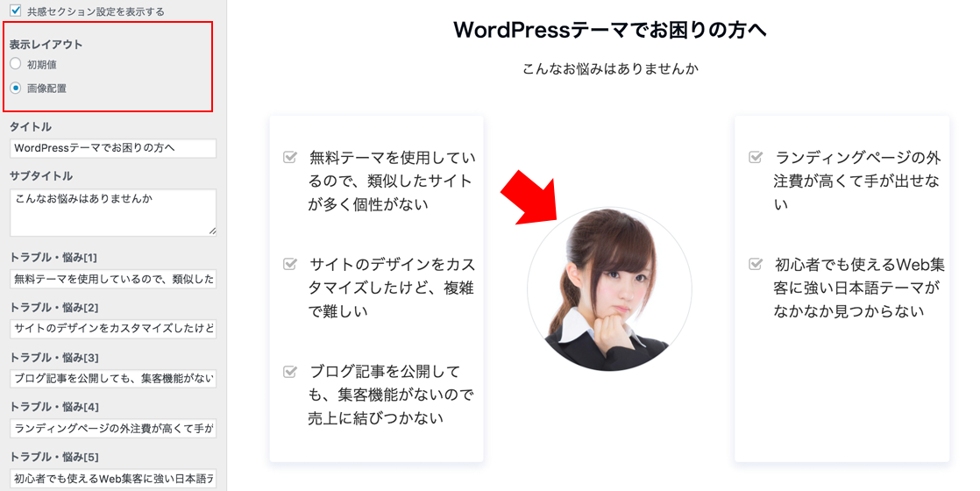Screen dimensions: 980x491
Task: Click the こんなお悩みはありませんか preview subtitle
Action: (610, 68)
